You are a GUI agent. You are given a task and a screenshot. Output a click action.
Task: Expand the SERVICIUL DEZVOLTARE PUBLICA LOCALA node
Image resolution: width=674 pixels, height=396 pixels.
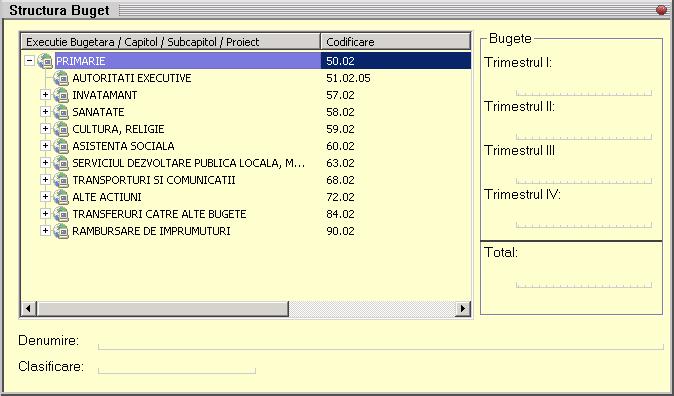[x=45, y=163]
